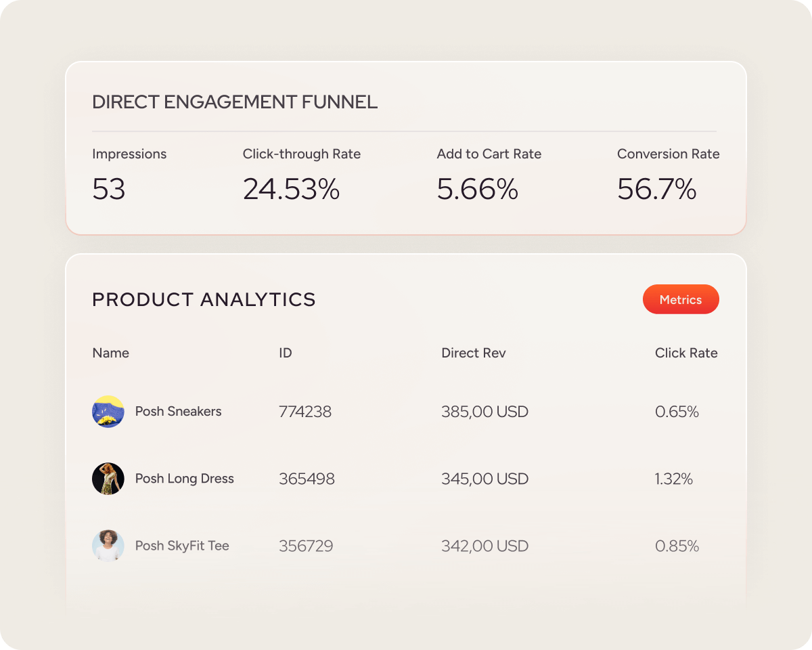Click the Direct Rev column header
The height and width of the screenshot is (650, 812).
point(473,353)
